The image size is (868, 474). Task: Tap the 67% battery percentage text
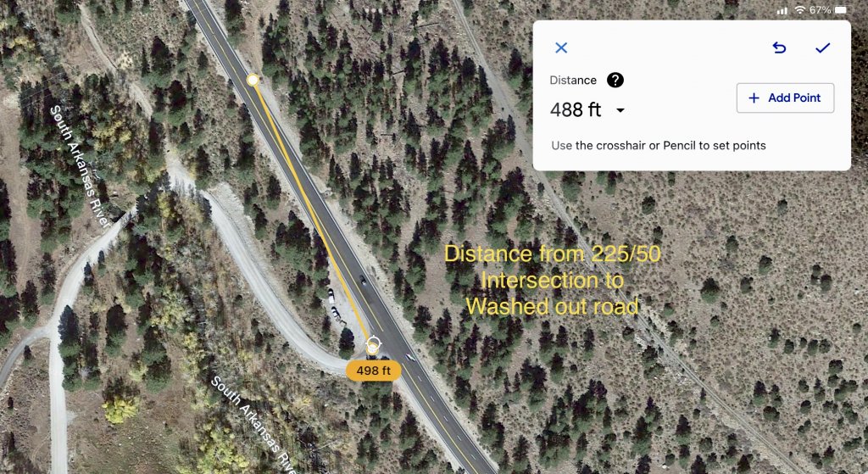point(820,10)
